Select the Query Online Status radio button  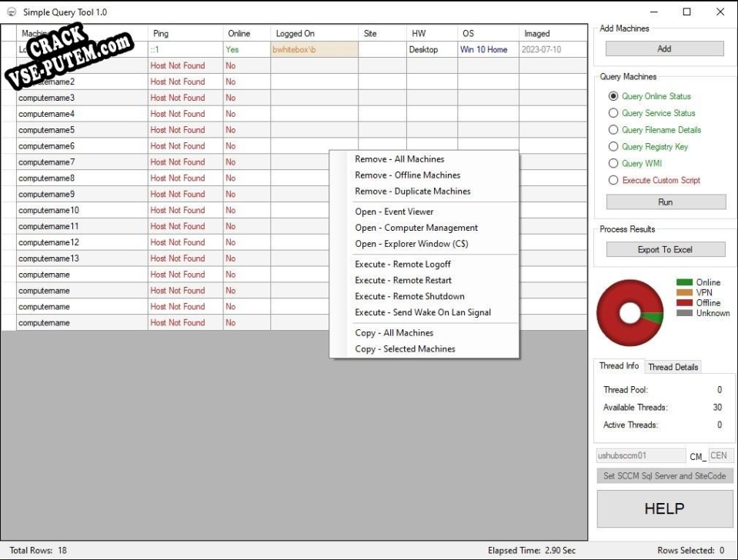click(x=613, y=96)
